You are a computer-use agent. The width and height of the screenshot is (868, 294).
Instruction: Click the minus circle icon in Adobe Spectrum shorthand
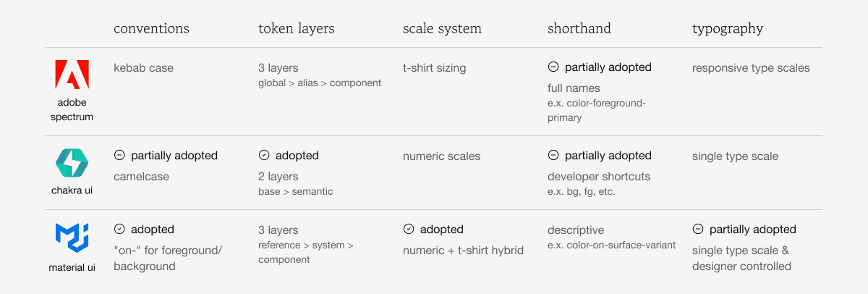pos(553,67)
